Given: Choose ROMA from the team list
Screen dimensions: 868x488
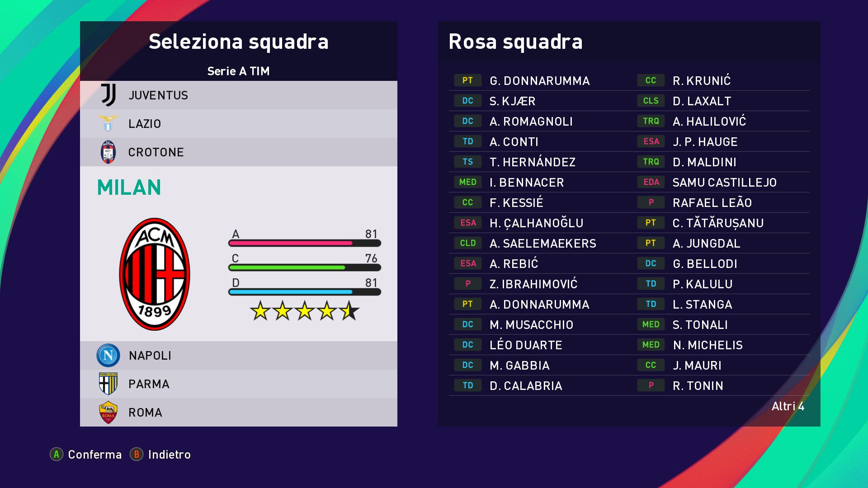Looking at the screenshot, I should click(x=145, y=413).
